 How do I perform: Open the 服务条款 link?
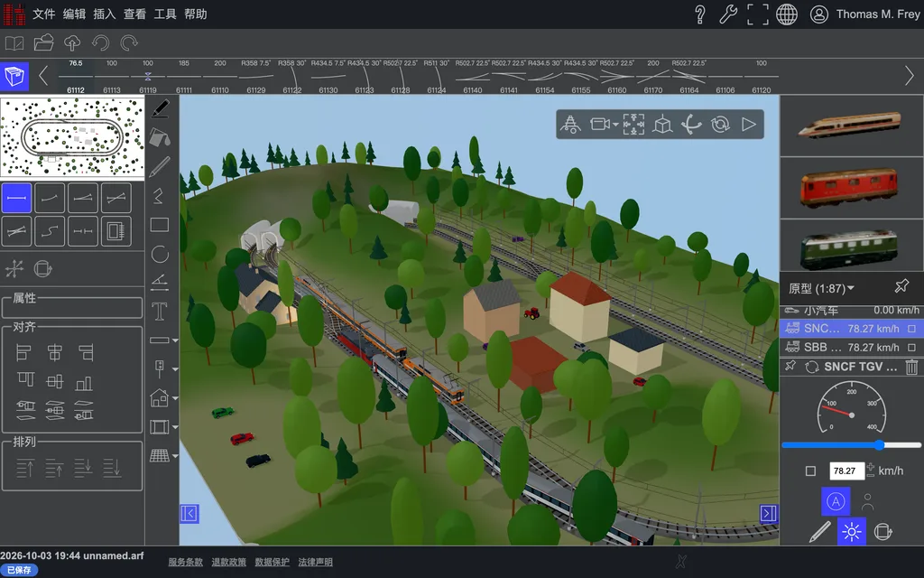[186, 562]
